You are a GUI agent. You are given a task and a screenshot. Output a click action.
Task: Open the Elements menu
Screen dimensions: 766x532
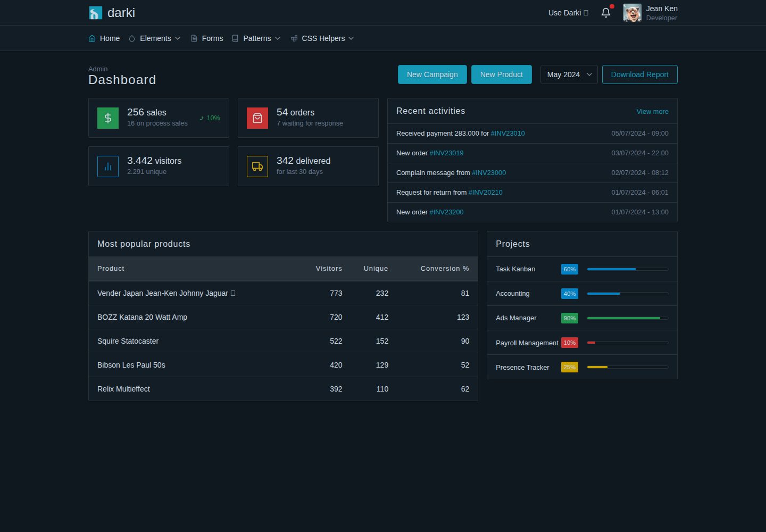(x=155, y=38)
